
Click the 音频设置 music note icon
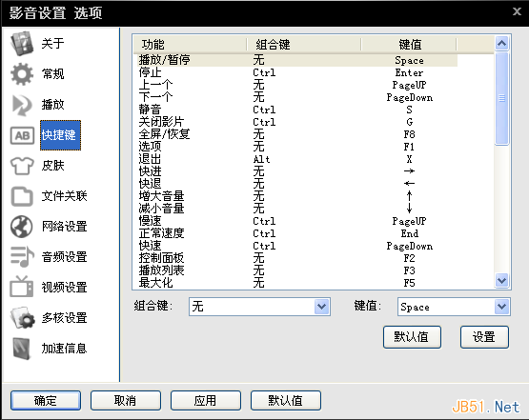tap(22, 257)
